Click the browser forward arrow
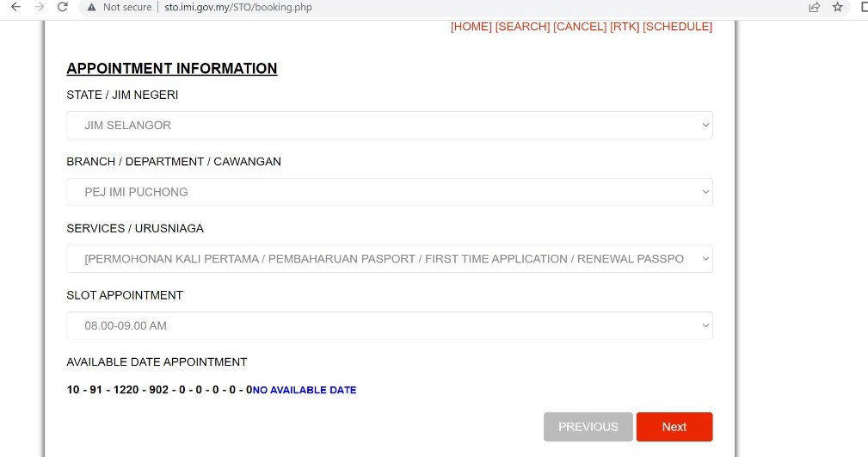Viewport: 868px width, 457px height. click(x=39, y=7)
